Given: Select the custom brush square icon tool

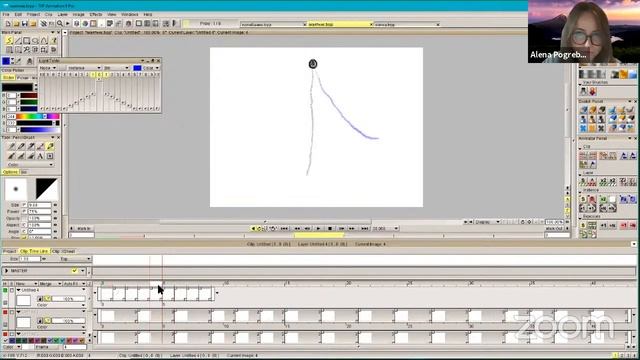Looking at the screenshot, I should pos(50,156).
